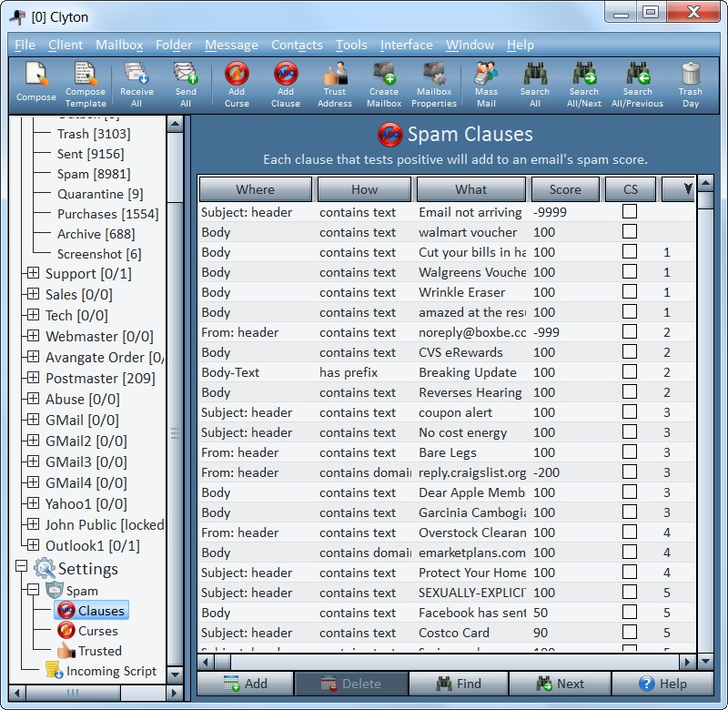Click the Add Curse toolbar icon
The width and height of the screenshot is (728, 710).
[237, 85]
